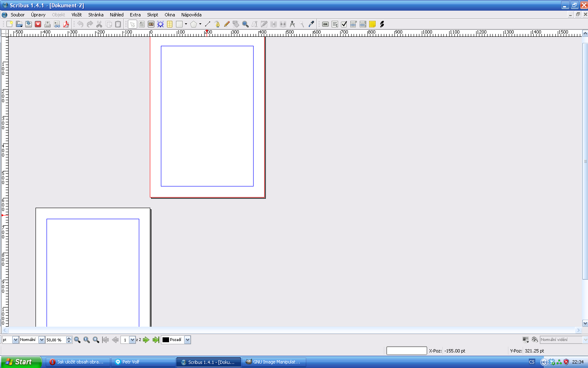
Task: Save the current document
Action: (x=29, y=24)
